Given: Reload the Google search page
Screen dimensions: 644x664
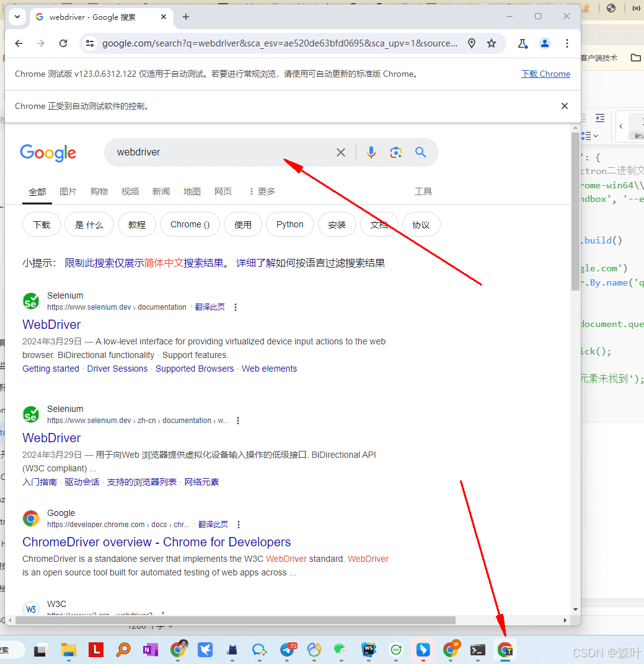Looking at the screenshot, I should (x=63, y=43).
